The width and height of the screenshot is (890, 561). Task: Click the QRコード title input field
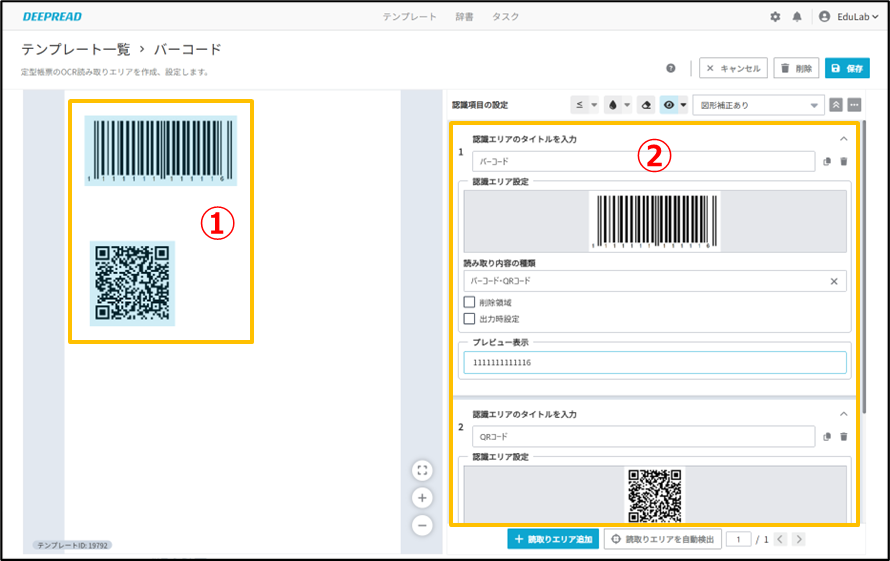(x=643, y=437)
